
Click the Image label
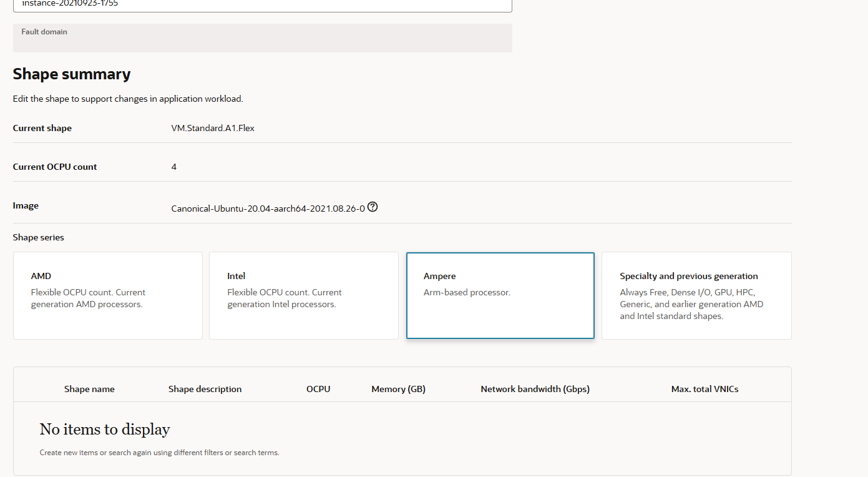click(x=26, y=205)
